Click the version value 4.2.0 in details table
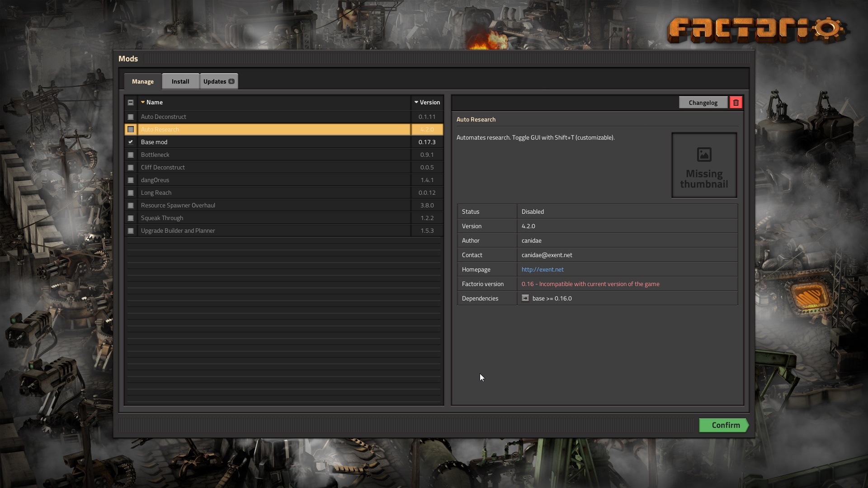This screenshot has width=868, height=488. click(x=528, y=226)
